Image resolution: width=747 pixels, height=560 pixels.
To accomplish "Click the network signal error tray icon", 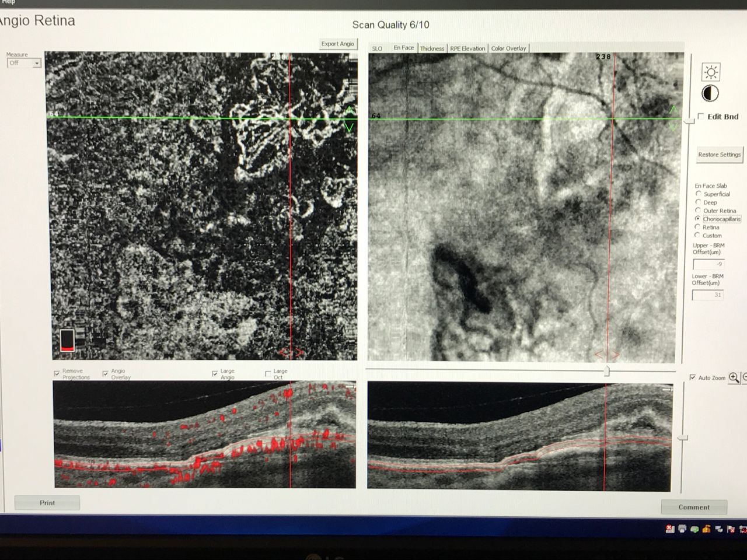I will click(x=670, y=529).
